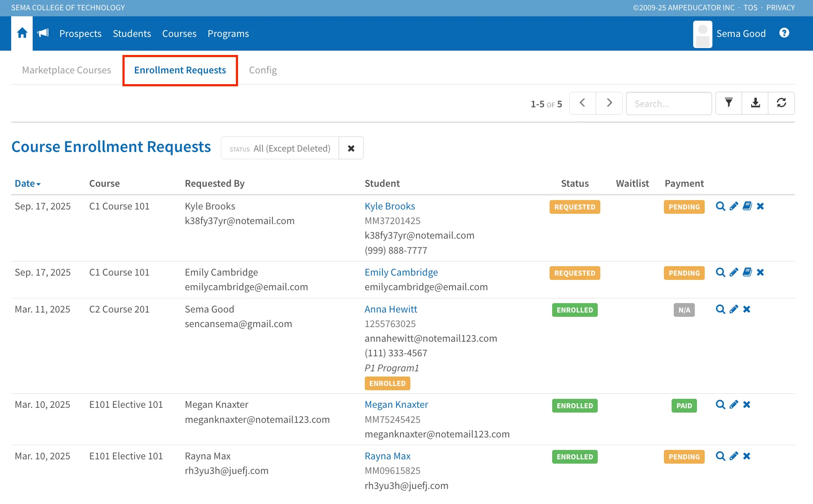
Task: Delete Megan Knaxter enrollment request
Action: [747, 405]
